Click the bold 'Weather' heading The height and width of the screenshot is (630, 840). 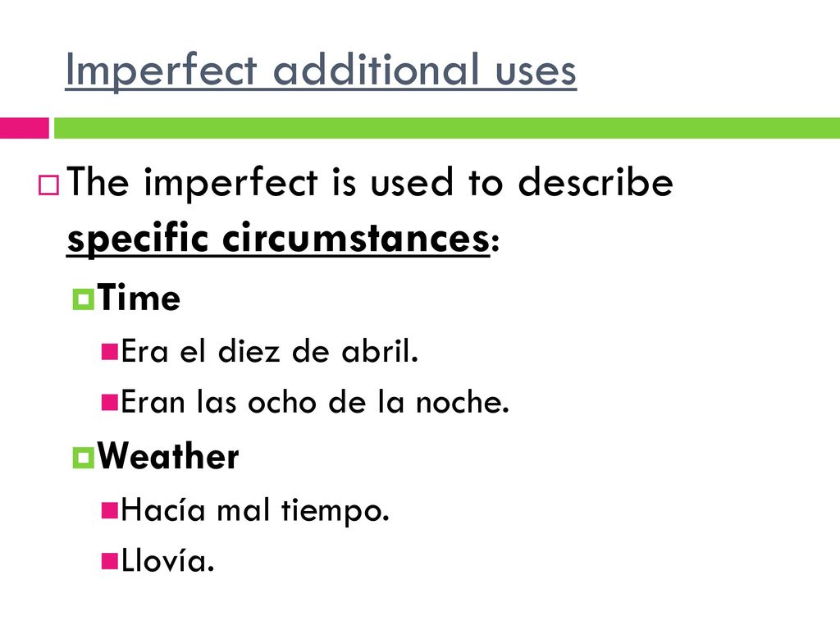click(167, 456)
